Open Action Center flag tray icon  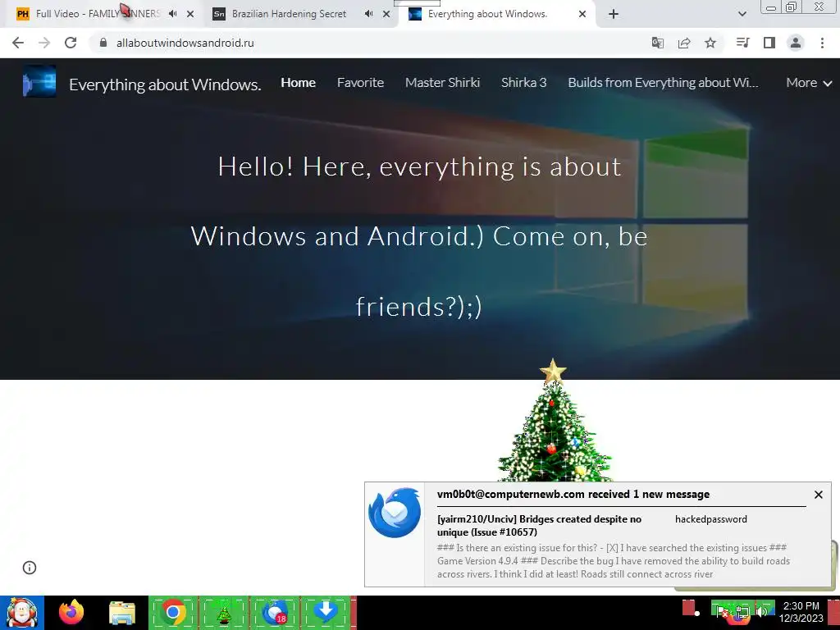[x=723, y=611]
